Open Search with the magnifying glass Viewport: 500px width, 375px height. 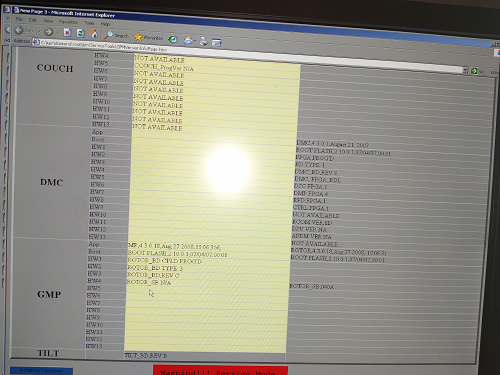(116, 35)
